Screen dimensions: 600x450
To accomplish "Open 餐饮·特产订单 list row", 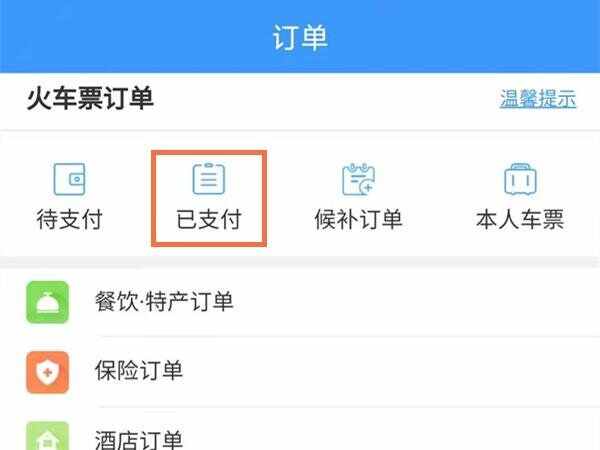I will [300, 302].
